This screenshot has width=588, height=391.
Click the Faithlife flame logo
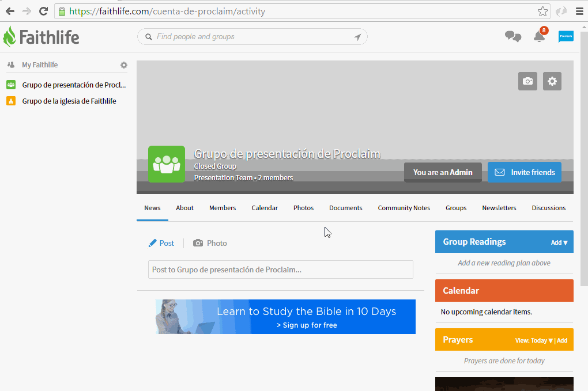(x=9, y=37)
